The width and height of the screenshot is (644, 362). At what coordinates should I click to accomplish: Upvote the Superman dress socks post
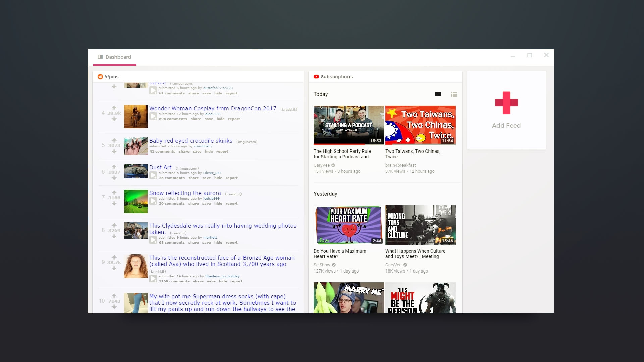pyautogui.click(x=114, y=296)
